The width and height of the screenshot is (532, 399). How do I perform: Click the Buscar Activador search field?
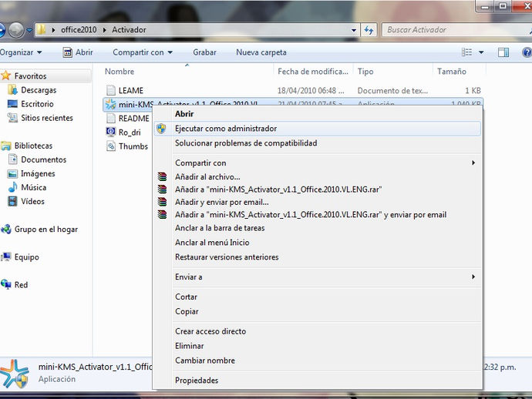(x=456, y=30)
